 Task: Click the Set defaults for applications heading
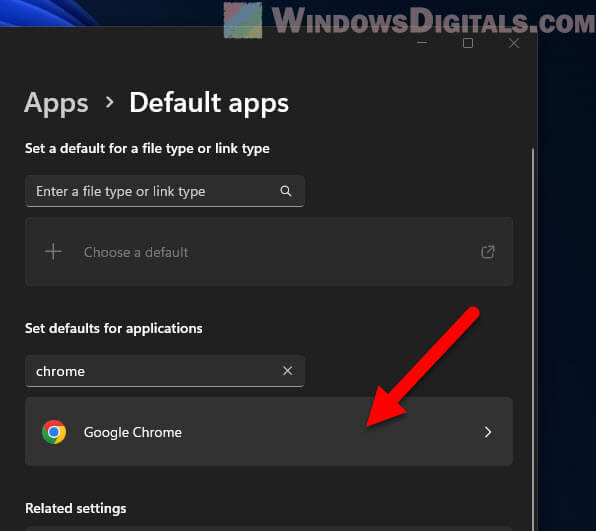(x=114, y=328)
